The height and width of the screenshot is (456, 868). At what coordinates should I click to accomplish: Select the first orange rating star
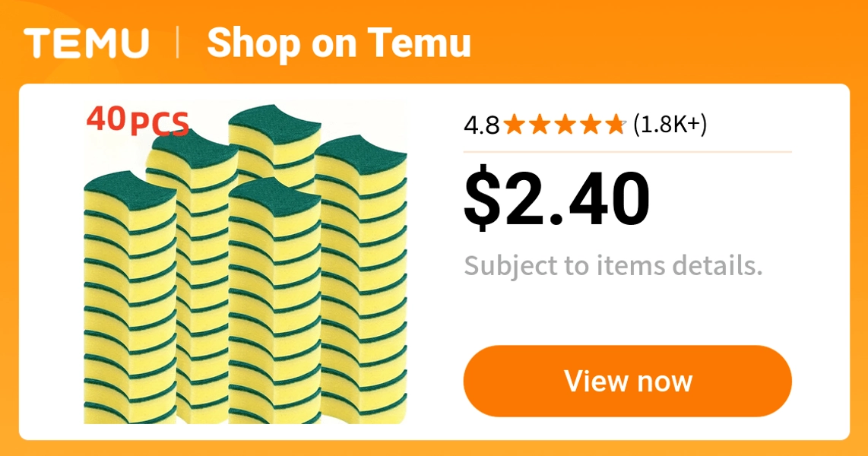click(x=515, y=125)
